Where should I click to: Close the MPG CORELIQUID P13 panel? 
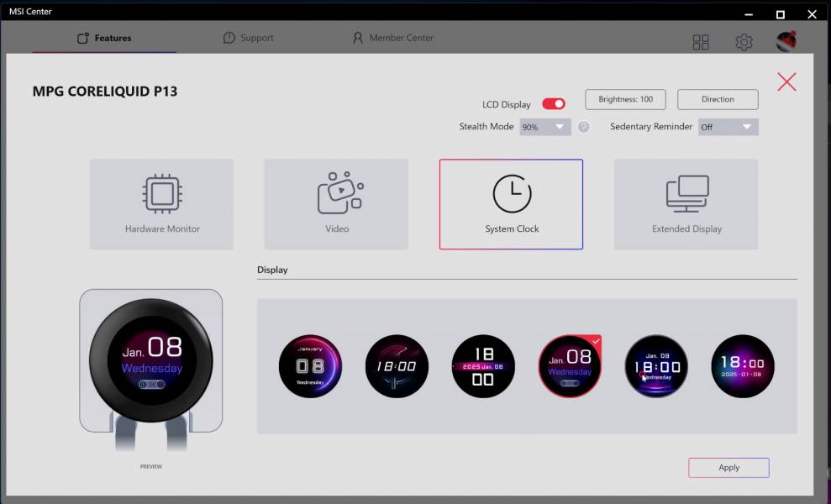coord(786,81)
